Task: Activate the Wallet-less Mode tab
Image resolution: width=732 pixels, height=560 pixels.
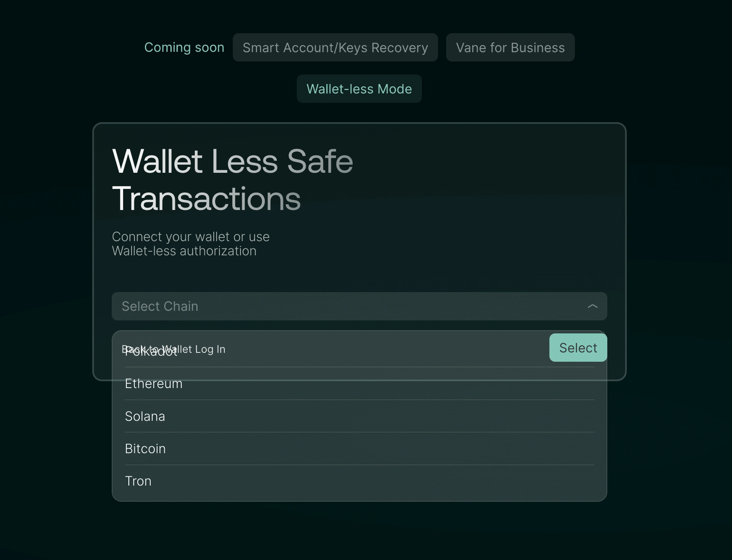Action: (359, 89)
